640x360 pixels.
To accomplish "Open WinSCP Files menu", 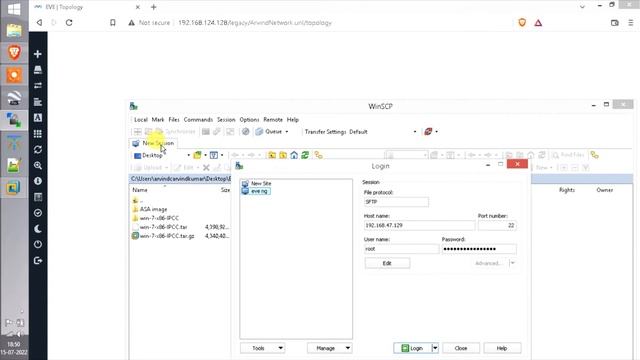I will tap(174, 120).
